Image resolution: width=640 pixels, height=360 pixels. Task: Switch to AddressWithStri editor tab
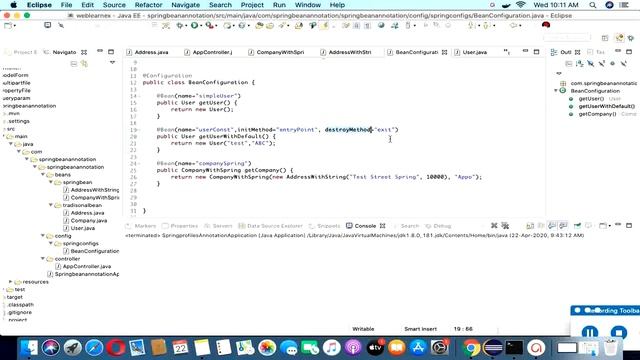point(350,52)
